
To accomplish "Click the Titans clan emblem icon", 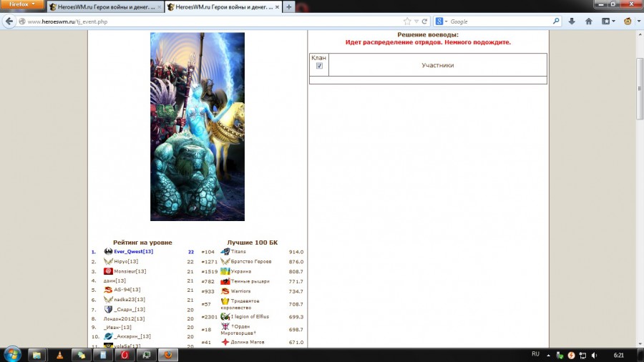I will pos(225,251).
